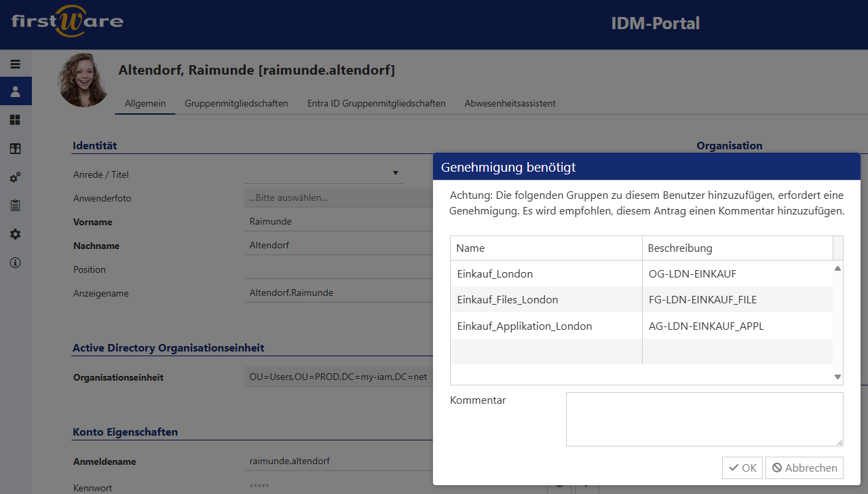Confirm the approval with OK button
Image resolution: width=868 pixels, height=494 pixels.
(742, 468)
